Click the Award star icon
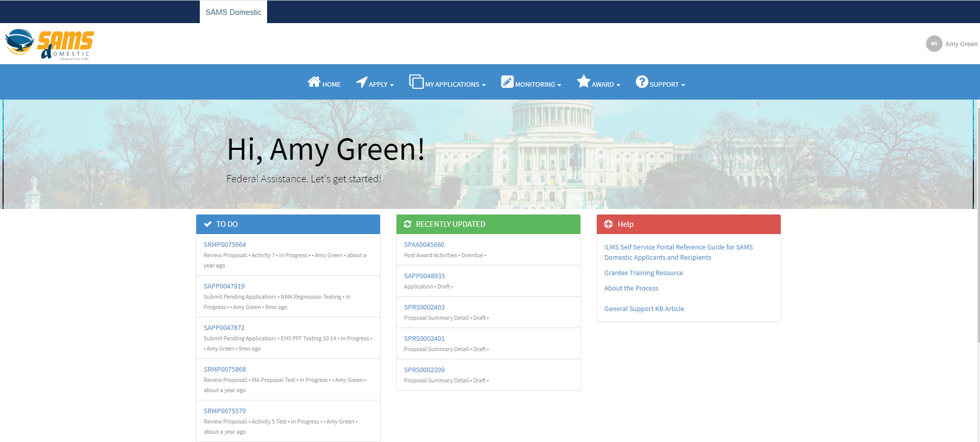 pyautogui.click(x=583, y=81)
